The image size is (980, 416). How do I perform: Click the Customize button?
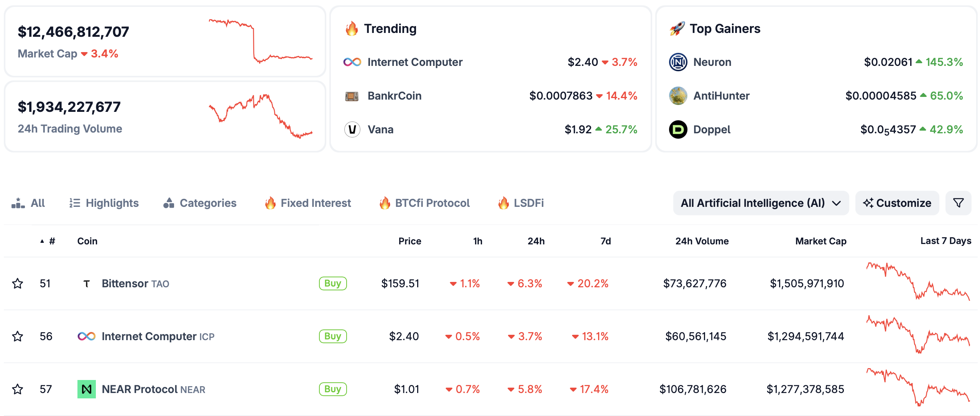pos(897,203)
